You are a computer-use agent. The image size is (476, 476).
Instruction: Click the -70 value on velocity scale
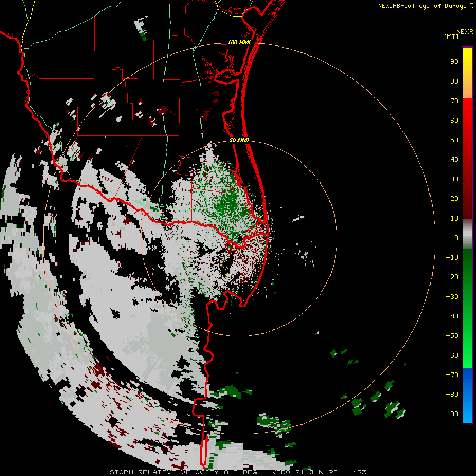coord(452,375)
